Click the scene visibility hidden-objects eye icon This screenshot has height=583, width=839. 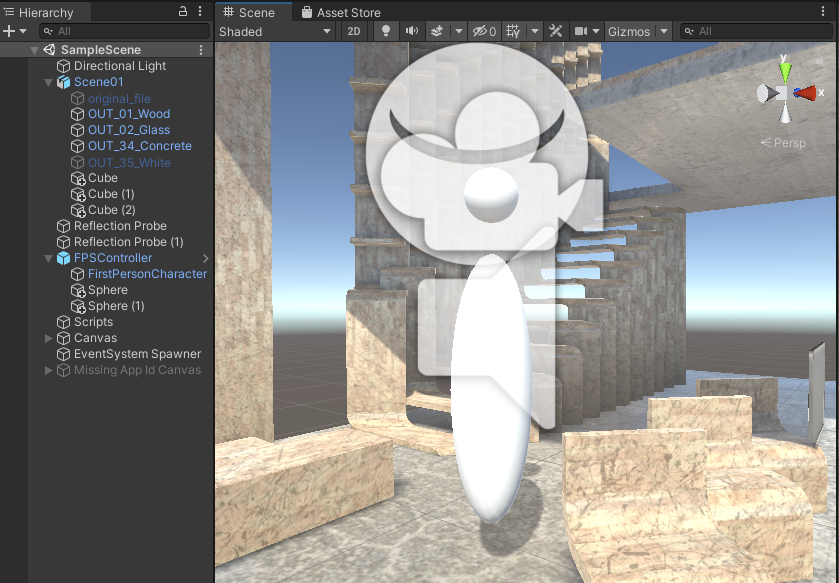tap(484, 31)
